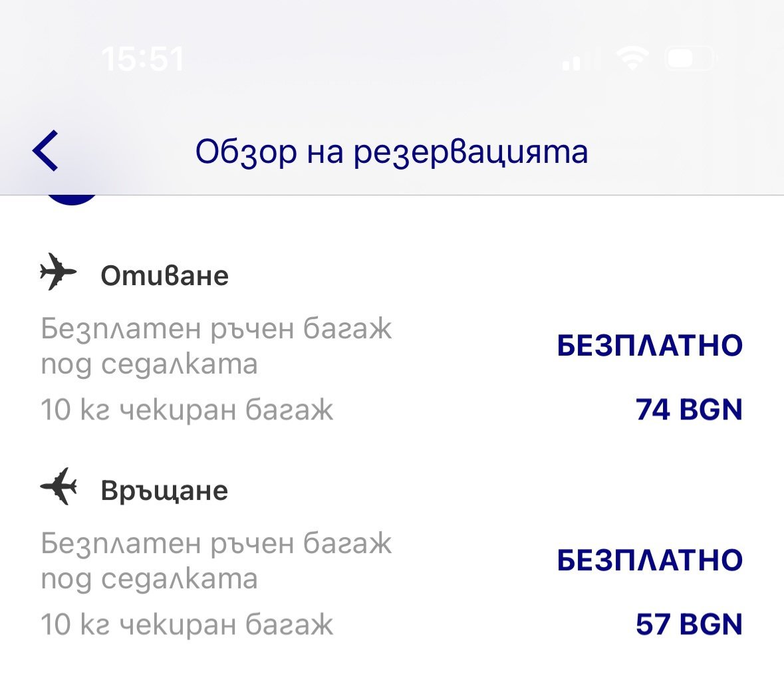Tap the partially hidden blue circle
784x700 pixels.
pos(72,199)
